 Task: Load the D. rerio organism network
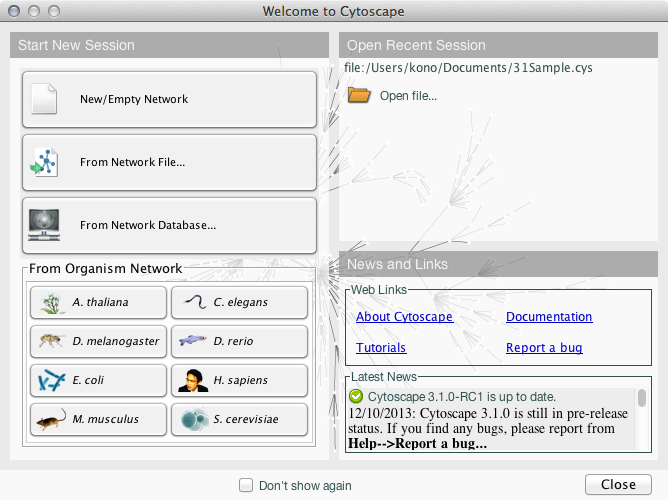pyautogui.click(x=239, y=341)
